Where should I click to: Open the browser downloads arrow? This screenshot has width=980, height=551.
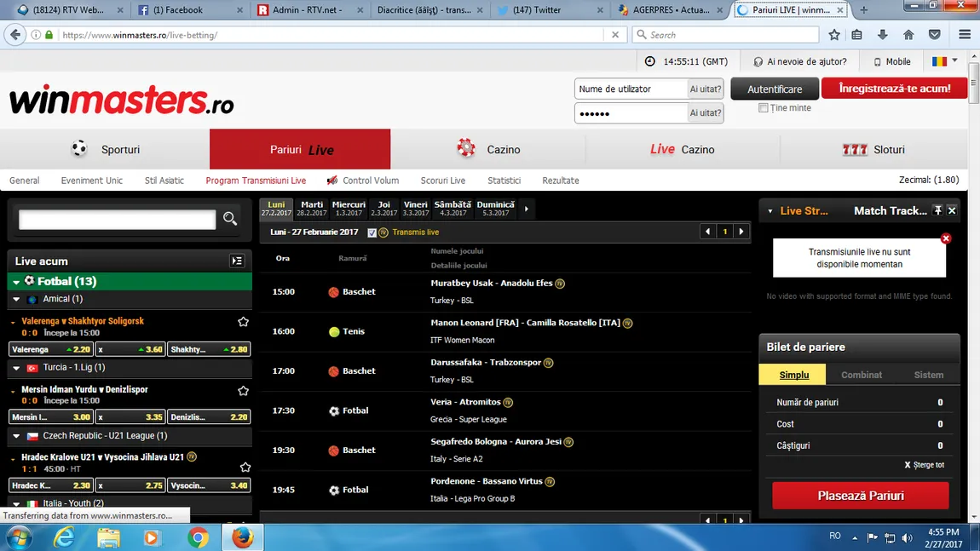(x=883, y=35)
